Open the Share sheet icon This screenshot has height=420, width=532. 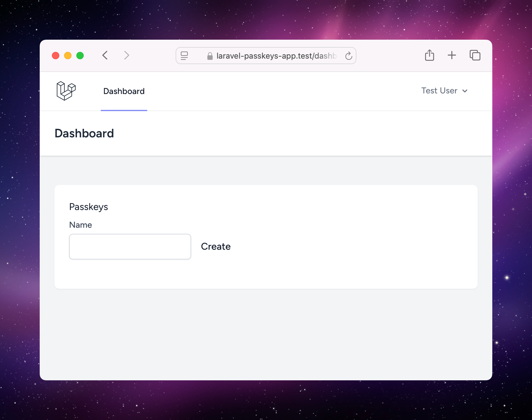[429, 55]
